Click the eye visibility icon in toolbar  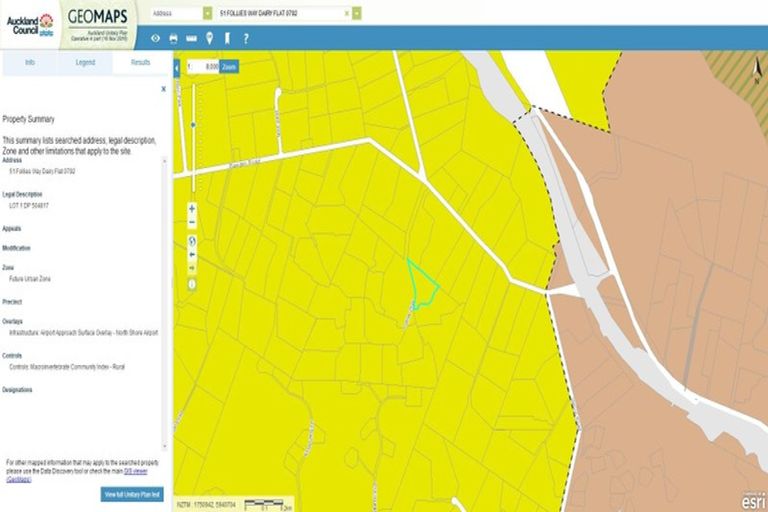155,38
